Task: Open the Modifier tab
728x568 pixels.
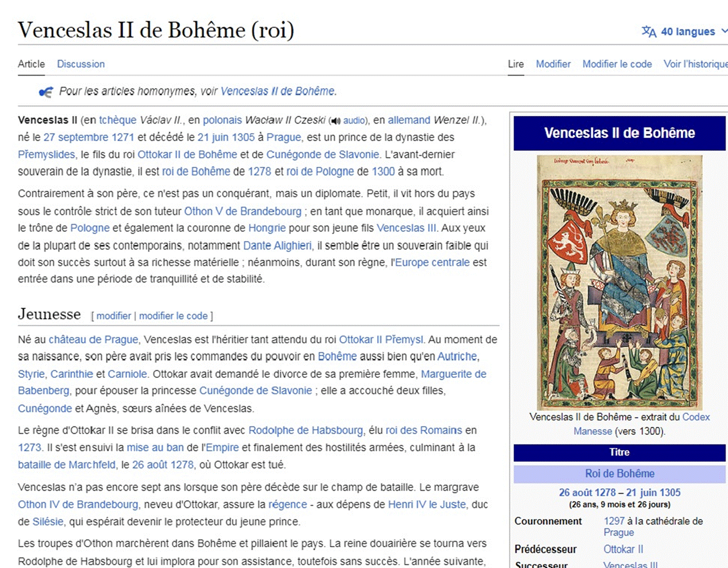Action: [553, 64]
